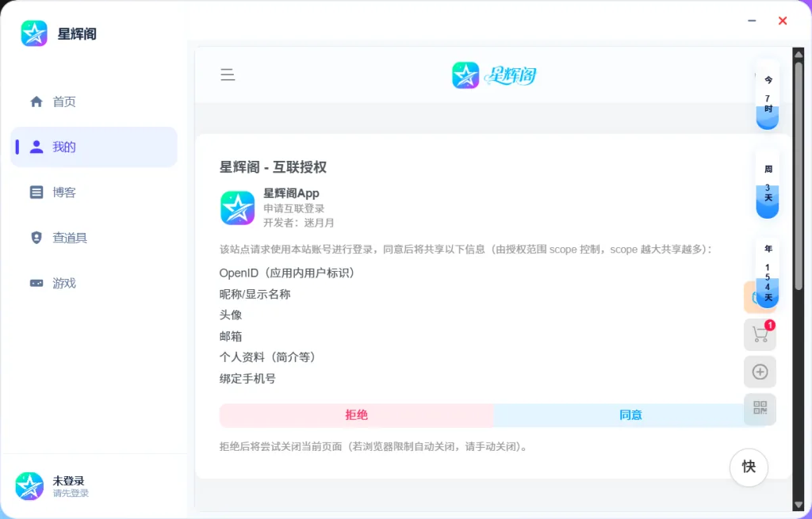Click the 星辉阁 star logo in sidebar header
812x519 pixels.
34,33
